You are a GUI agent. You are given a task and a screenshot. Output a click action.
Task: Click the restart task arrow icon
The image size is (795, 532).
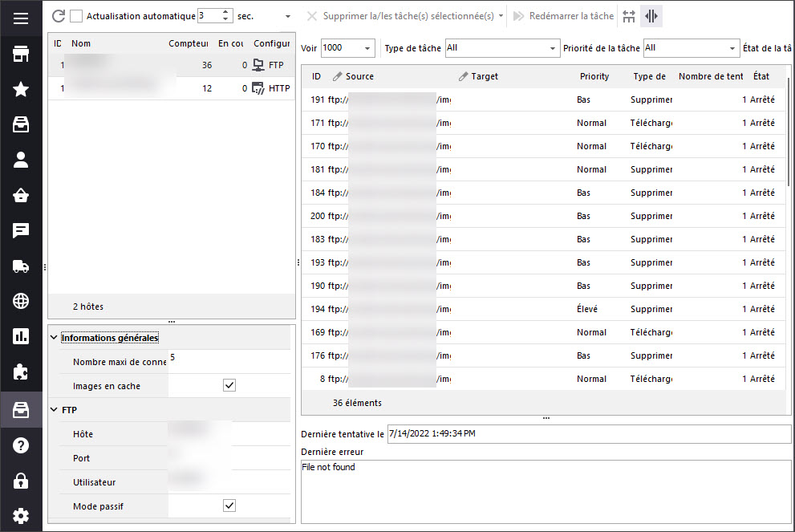coord(518,16)
